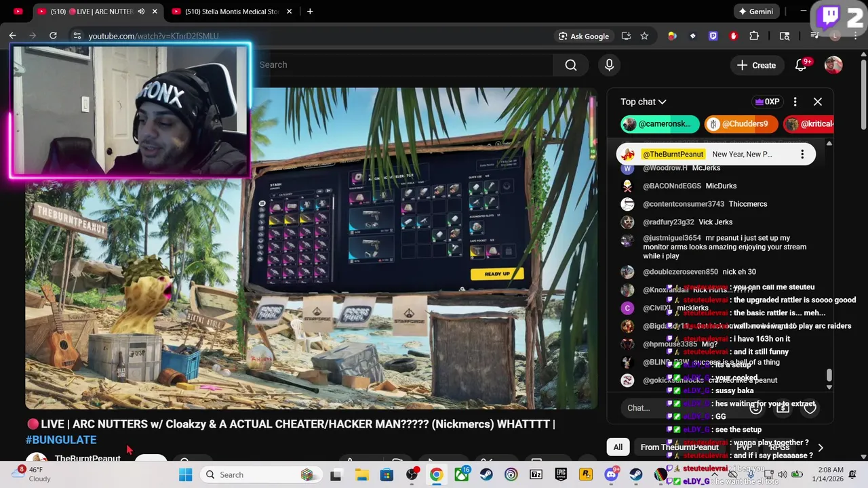This screenshot has height=488, width=868.
Task: Click the YouTube URL in the address bar
Action: click(x=153, y=36)
